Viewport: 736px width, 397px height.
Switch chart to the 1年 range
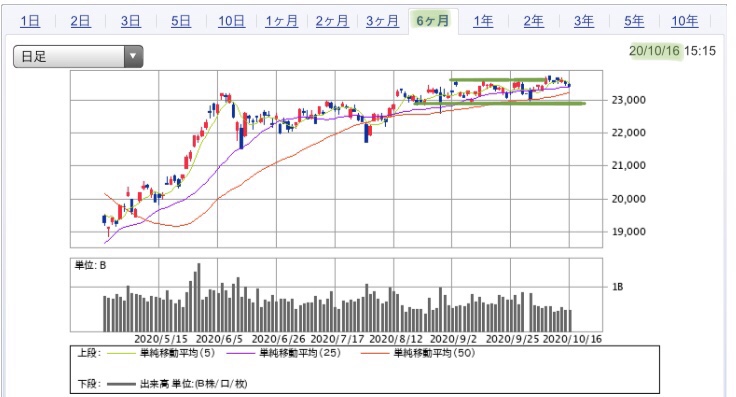(483, 21)
